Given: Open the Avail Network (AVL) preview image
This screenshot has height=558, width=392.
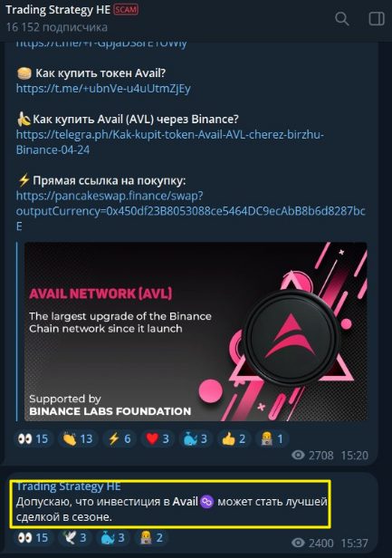Looking at the screenshot, I should tap(196, 332).
